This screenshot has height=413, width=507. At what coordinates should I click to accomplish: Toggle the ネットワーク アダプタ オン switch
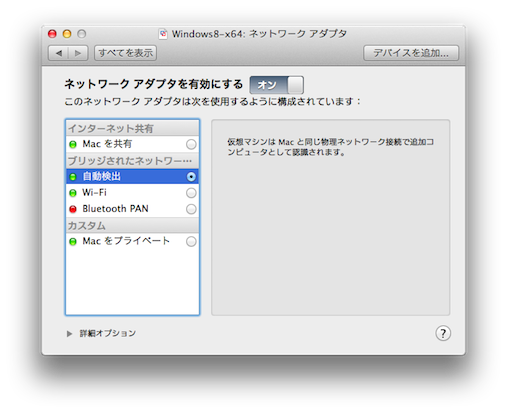coord(277,85)
